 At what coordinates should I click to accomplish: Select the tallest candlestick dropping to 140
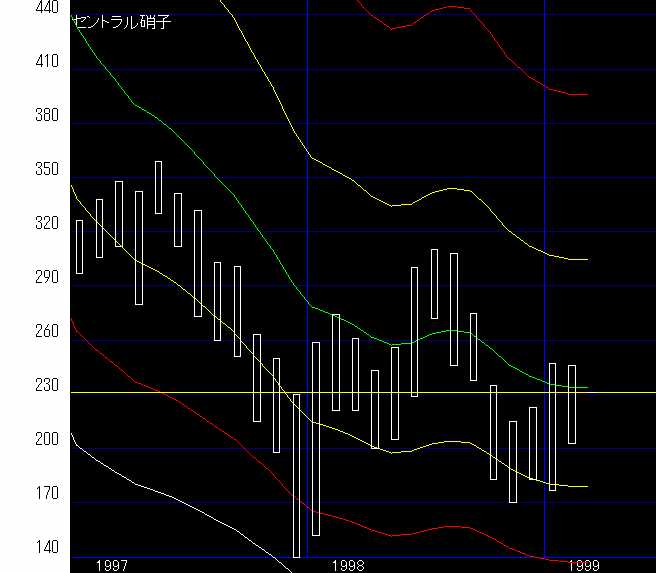(296, 475)
